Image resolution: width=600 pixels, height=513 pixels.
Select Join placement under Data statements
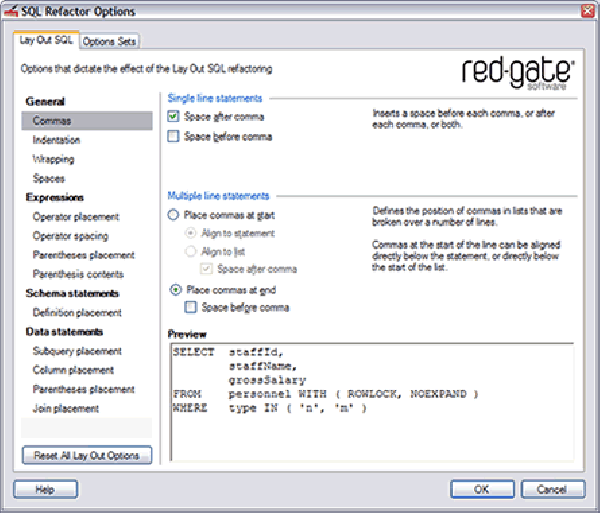pos(66,408)
